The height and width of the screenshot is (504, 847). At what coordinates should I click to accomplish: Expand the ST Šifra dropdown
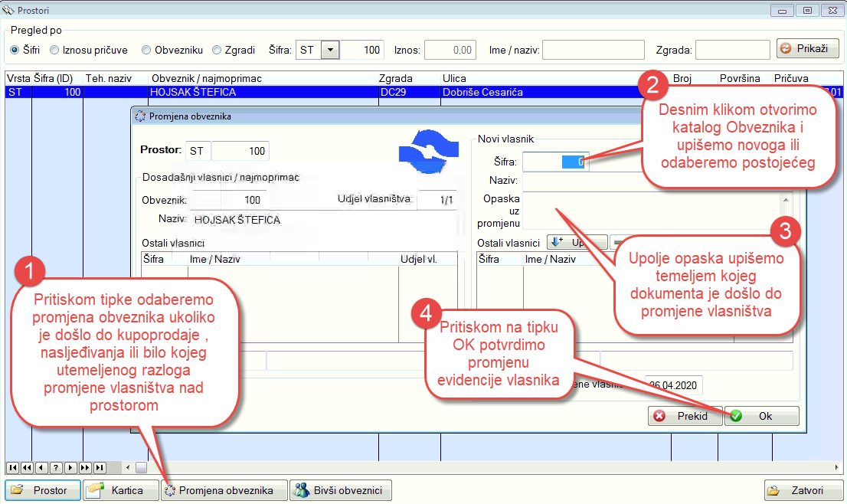click(330, 50)
